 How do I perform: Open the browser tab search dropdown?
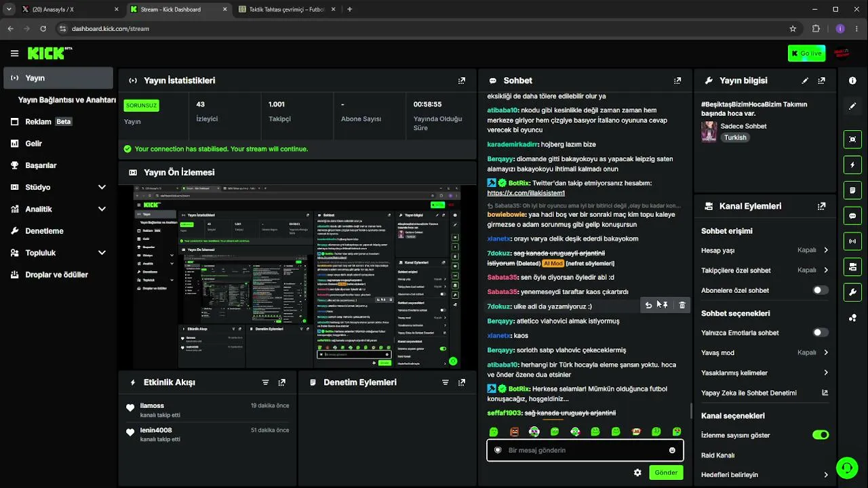click(9, 9)
